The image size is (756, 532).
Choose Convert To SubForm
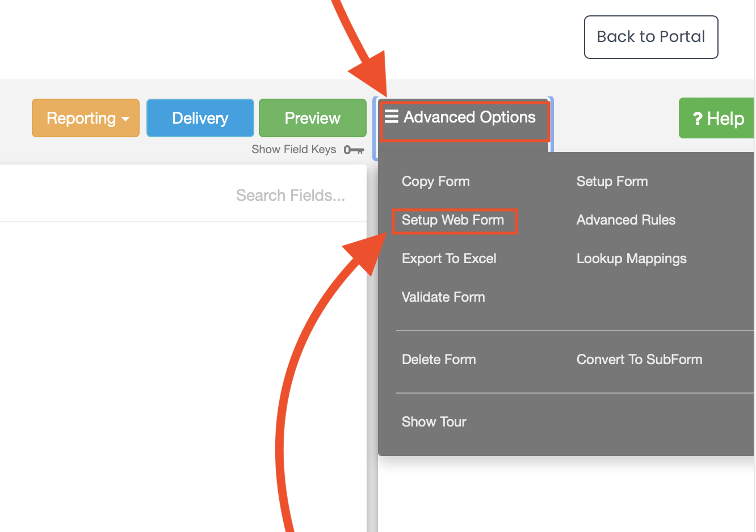point(639,360)
